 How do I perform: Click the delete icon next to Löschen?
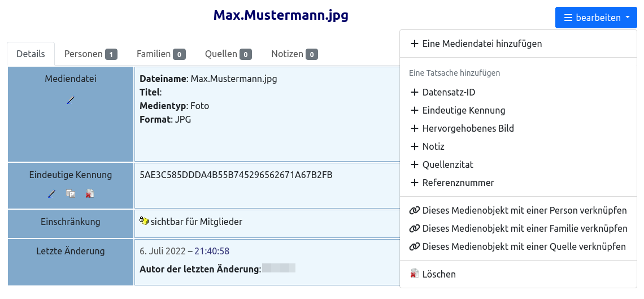tap(415, 274)
